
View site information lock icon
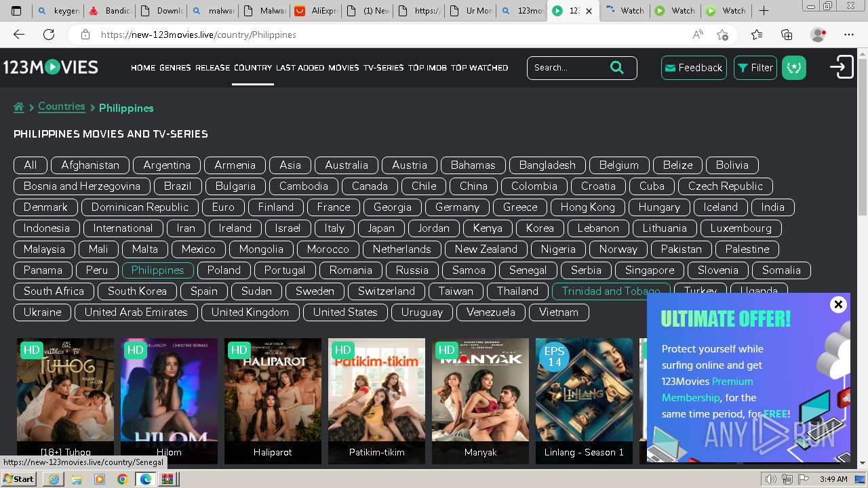tap(85, 35)
